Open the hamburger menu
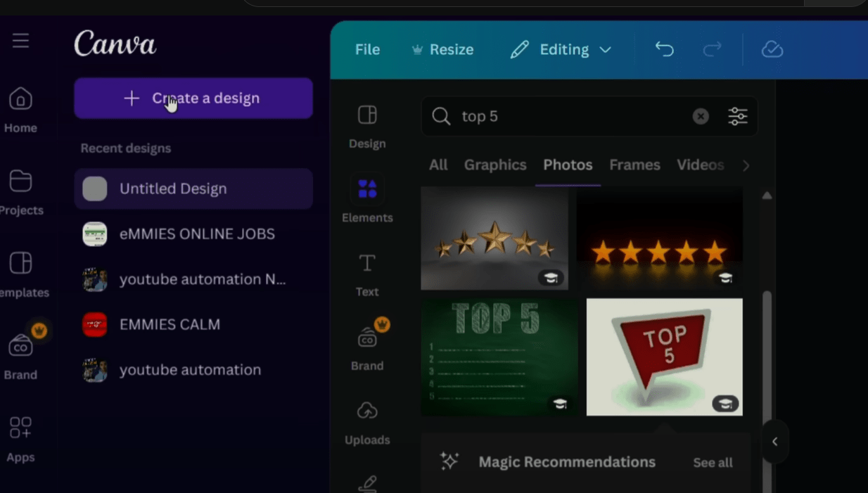This screenshot has width=868, height=493. coord(20,40)
